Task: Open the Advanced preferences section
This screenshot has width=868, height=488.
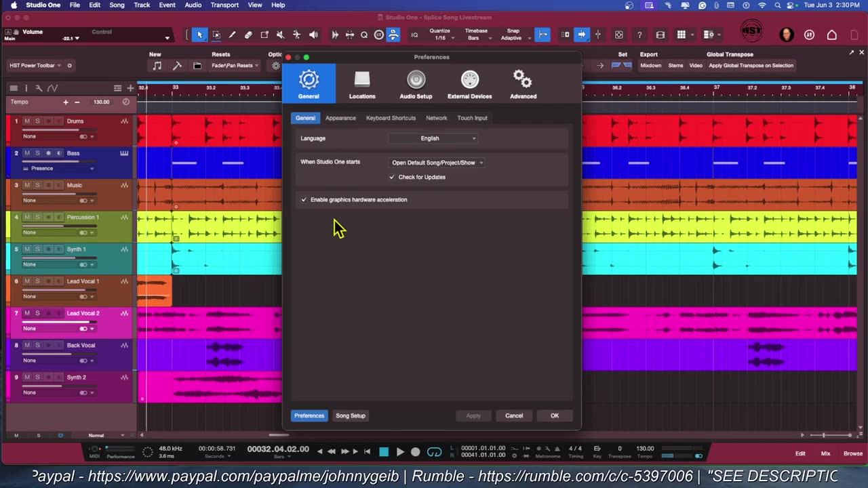Action: pos(523,84)
